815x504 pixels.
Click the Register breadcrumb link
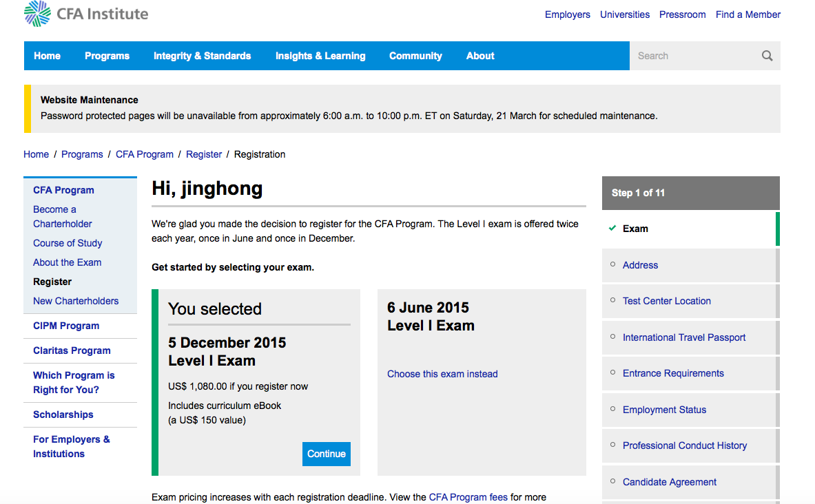point(204,154)
